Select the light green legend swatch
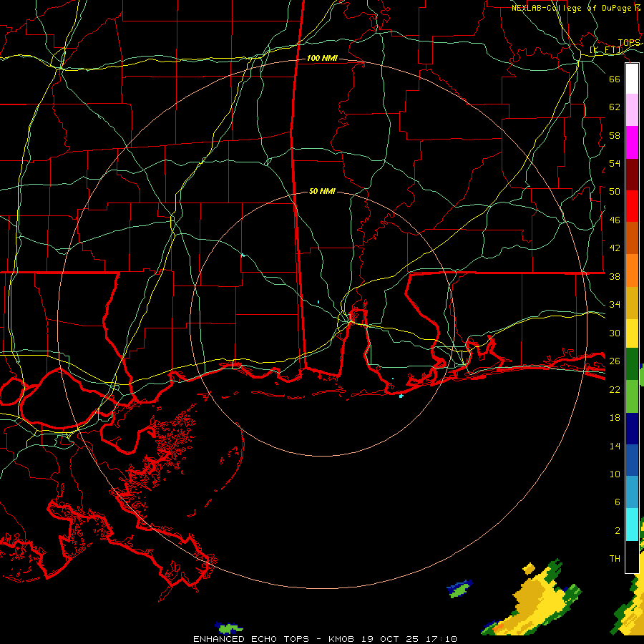Viewport: 644px width, 644px height. (x=632, y=396)
